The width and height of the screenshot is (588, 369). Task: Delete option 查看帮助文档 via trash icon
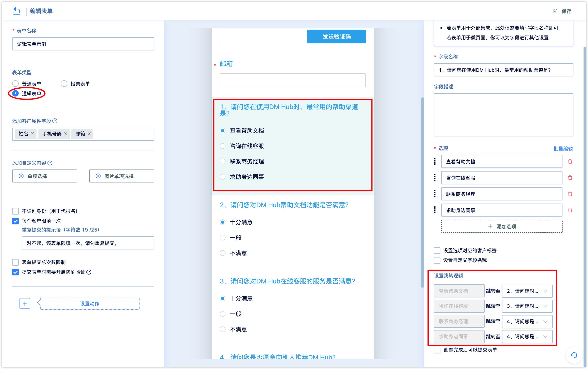(570, 162)
